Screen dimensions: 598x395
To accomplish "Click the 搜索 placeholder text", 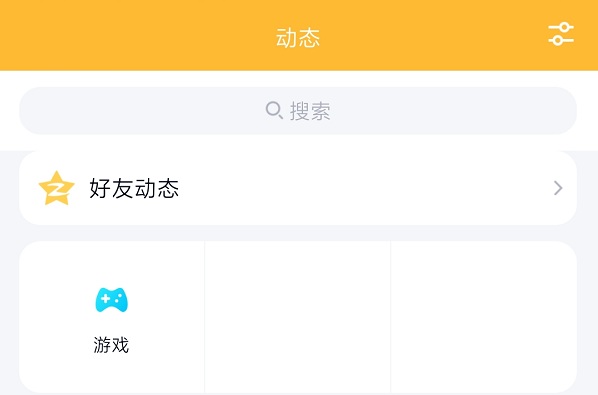I will 310,111.
